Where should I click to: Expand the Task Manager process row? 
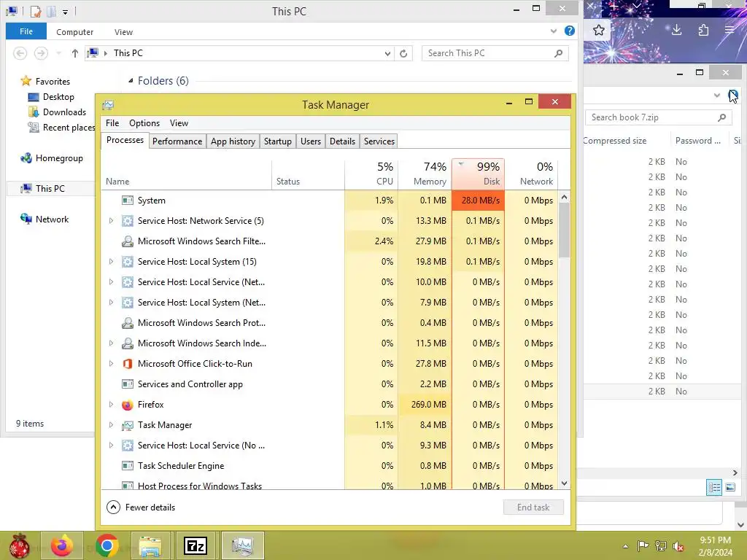pyautogui.click(x=111, y=425)
